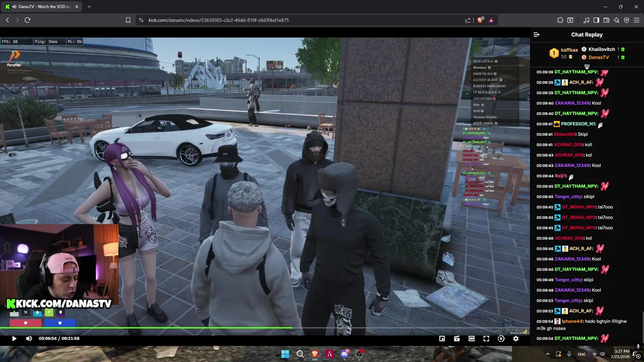Open Khalilovitch's leaderboard entry
Viewport: 644px width, 362px height.
[602, 49]
